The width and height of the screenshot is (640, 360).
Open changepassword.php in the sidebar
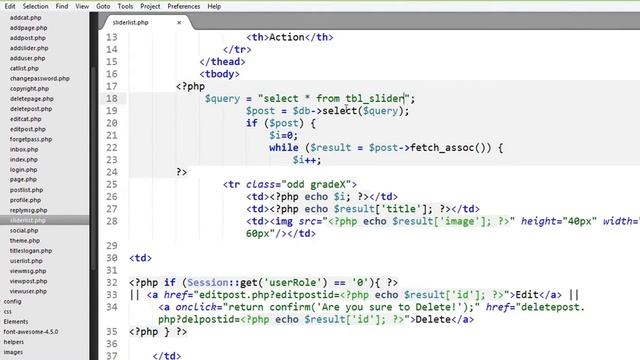[x=40, y=78]
